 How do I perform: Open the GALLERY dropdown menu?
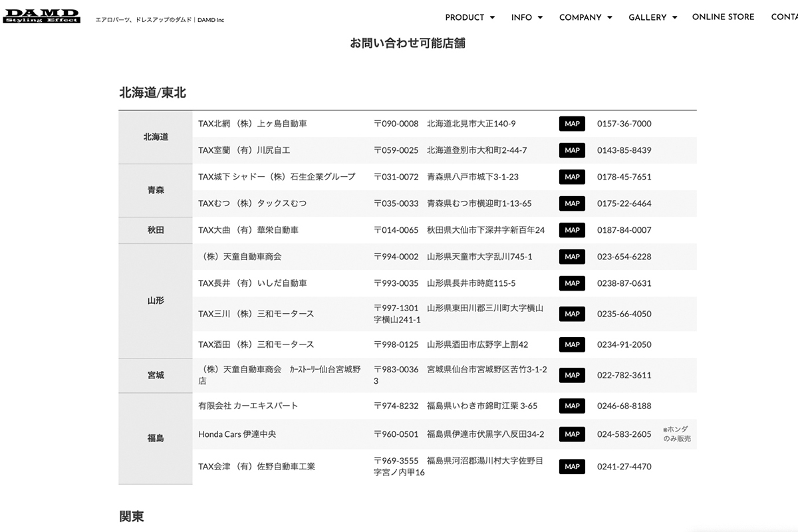[652, 17]
